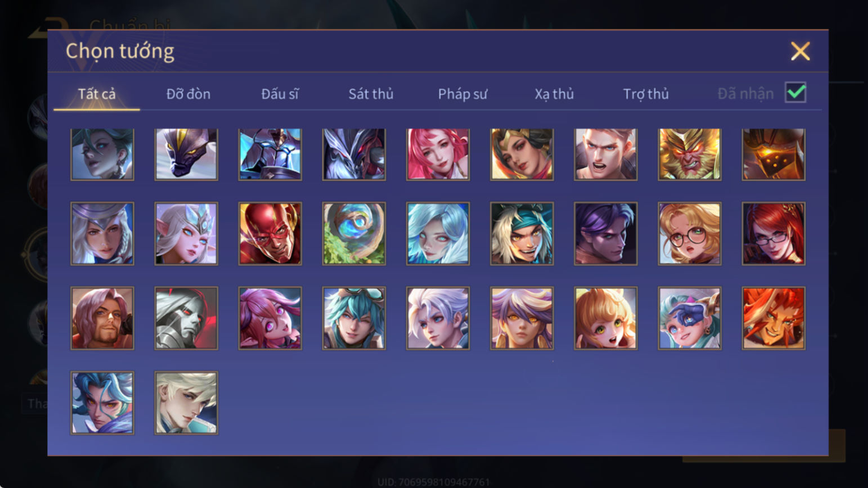This screenshot has height=488, width=868.
Task: Pick the purple panther hero portrait
Action: [186, 154]
